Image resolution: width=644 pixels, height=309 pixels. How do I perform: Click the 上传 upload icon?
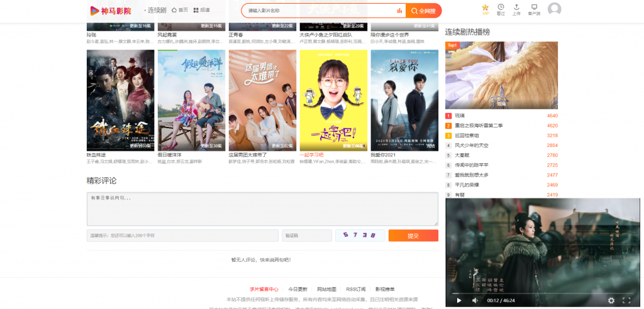pyautogui.click(x=516, y=10)
